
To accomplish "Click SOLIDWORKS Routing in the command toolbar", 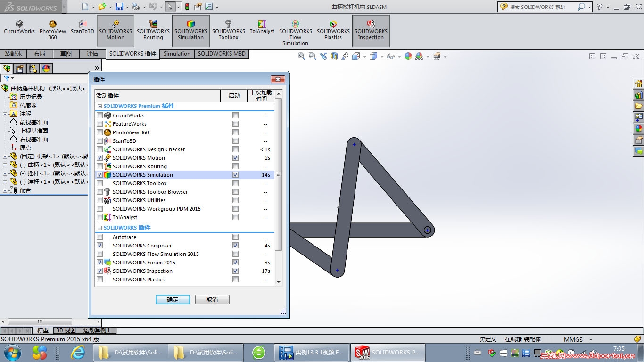I will tap(153, 30).
